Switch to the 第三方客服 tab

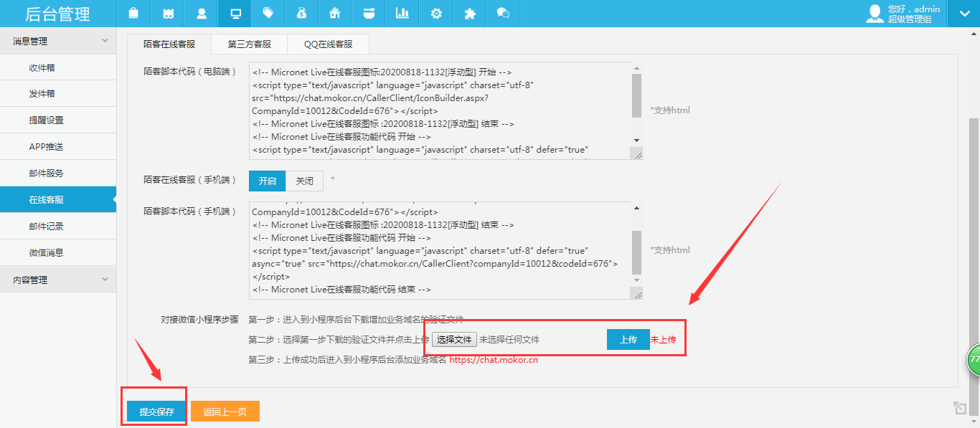(x=250, y=44)
